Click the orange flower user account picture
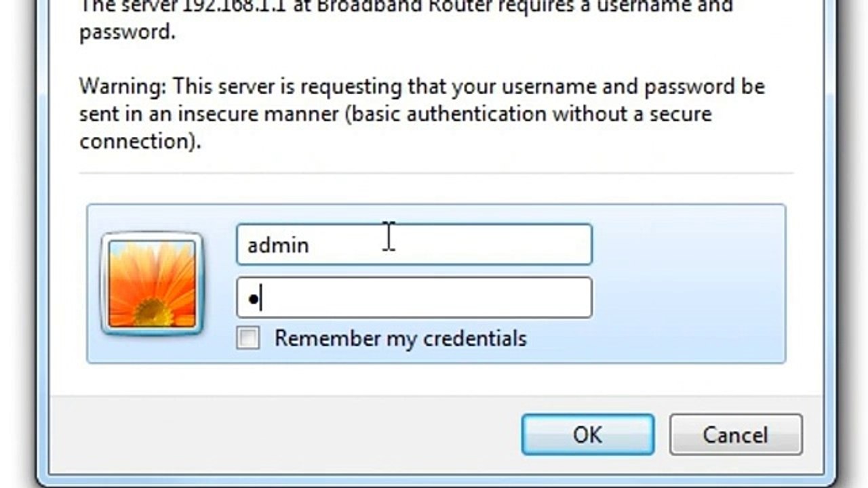The height and width of the screenshot is (488, 868). coord(152,285)
